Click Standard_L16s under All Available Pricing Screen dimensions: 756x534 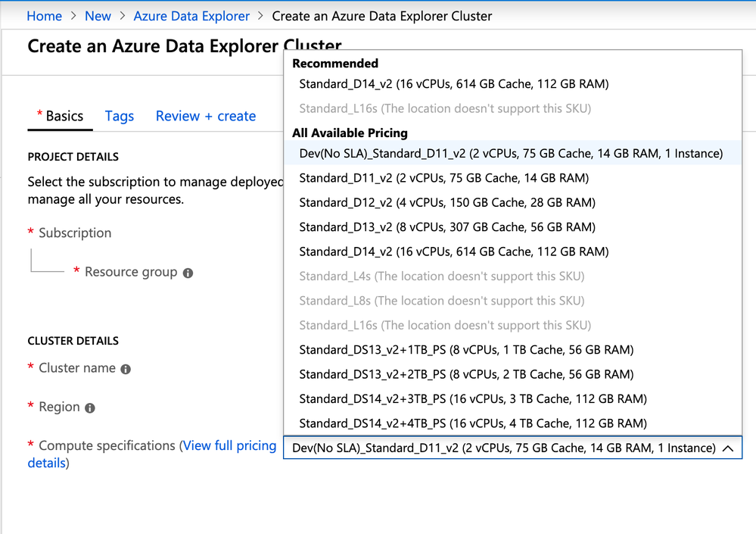pos(512,326)
